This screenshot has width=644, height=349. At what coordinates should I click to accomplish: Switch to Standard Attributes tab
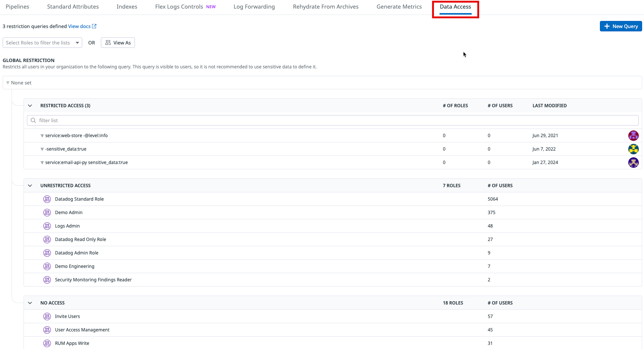click(x=73, y=7)
